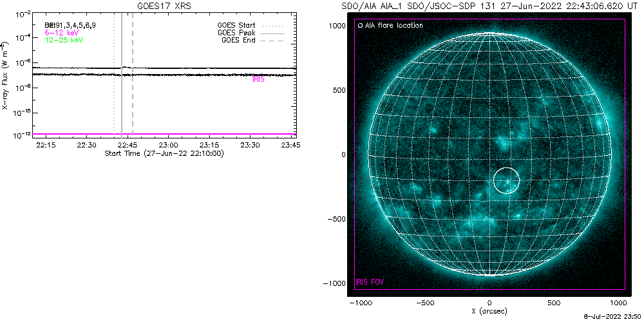Click the 'X-ray Flux (W m-2)' axis label
The height and width of the screenshot is (322, 644).
(5, 75)
